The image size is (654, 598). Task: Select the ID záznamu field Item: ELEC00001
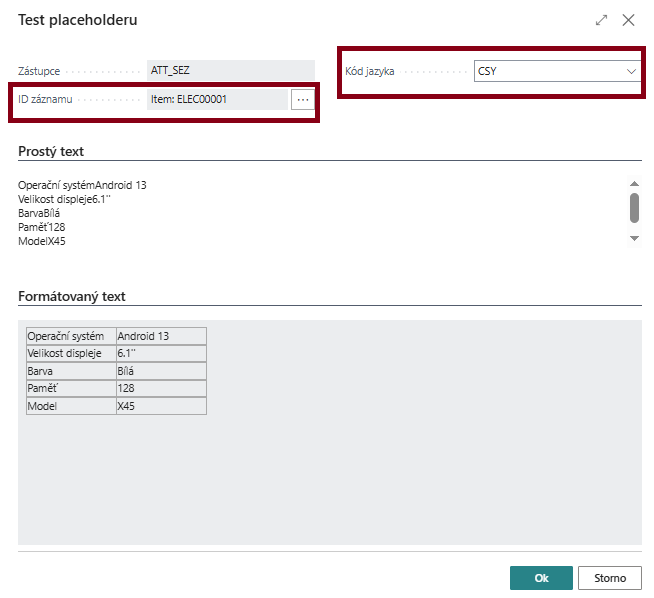[217, 99]
